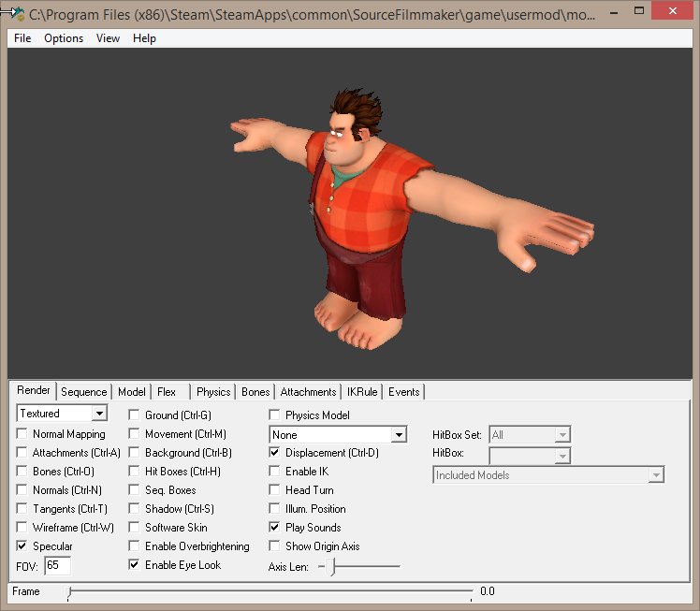The height and width of the screenshot is (611, 700).
Task: Switch to the Bones tab
Action: [x=255, y=392]
